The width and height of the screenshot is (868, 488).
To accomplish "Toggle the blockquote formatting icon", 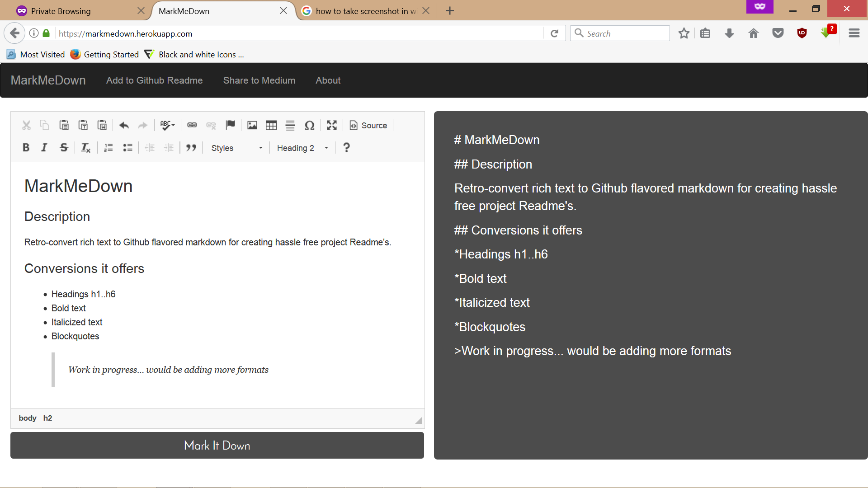I will tap(191, 148).
